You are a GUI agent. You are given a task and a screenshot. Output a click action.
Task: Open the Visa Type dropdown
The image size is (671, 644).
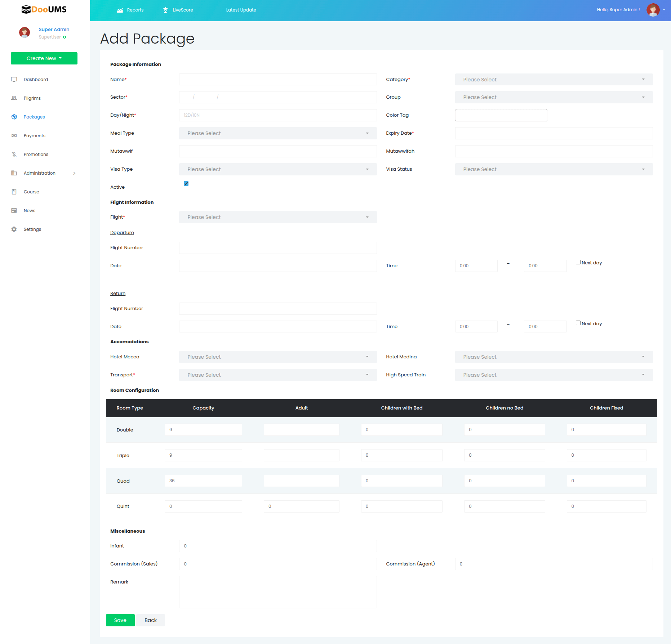(278, 169)
